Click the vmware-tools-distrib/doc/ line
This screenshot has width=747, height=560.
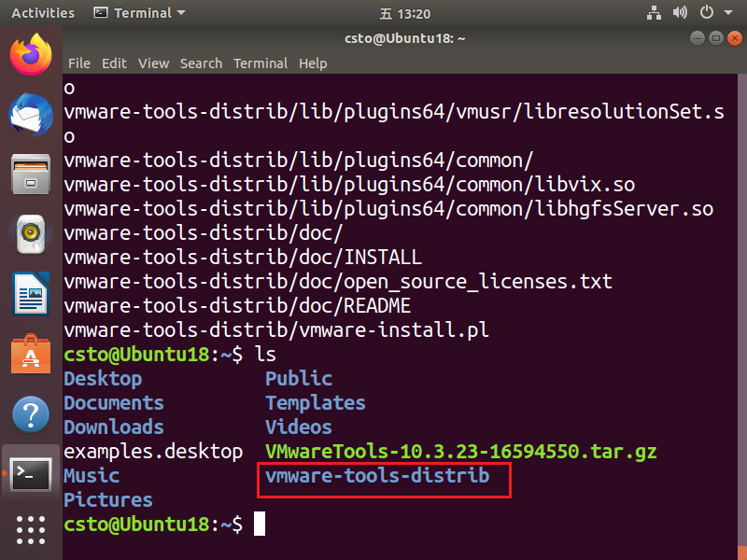(204, 232)
